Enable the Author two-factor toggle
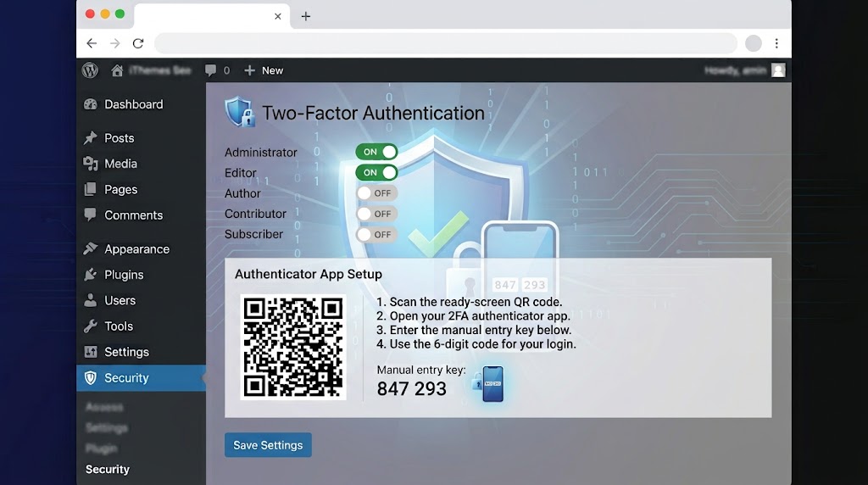 [376, 193]
